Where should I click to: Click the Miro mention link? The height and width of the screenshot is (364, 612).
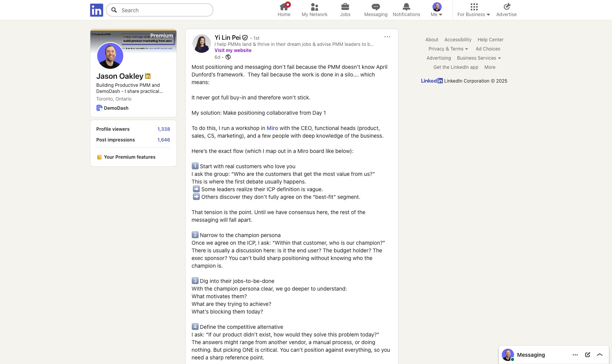tap(273, 128)
